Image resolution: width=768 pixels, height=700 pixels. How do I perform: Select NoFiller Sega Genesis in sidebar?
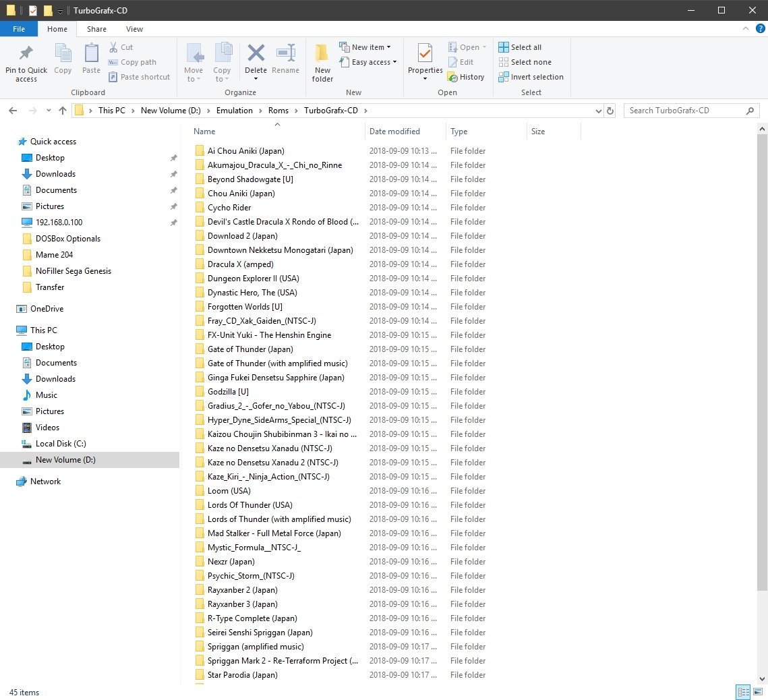coord(73,271)
